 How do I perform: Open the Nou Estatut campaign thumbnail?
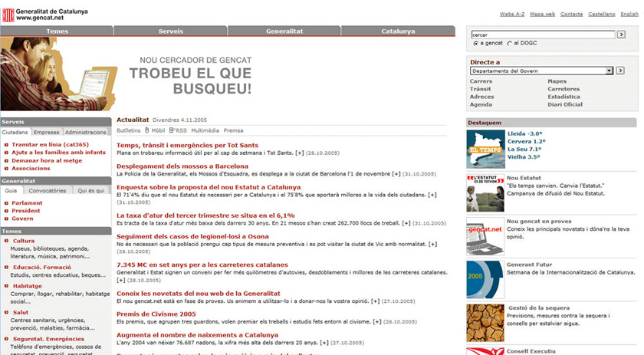pos(485,193)
